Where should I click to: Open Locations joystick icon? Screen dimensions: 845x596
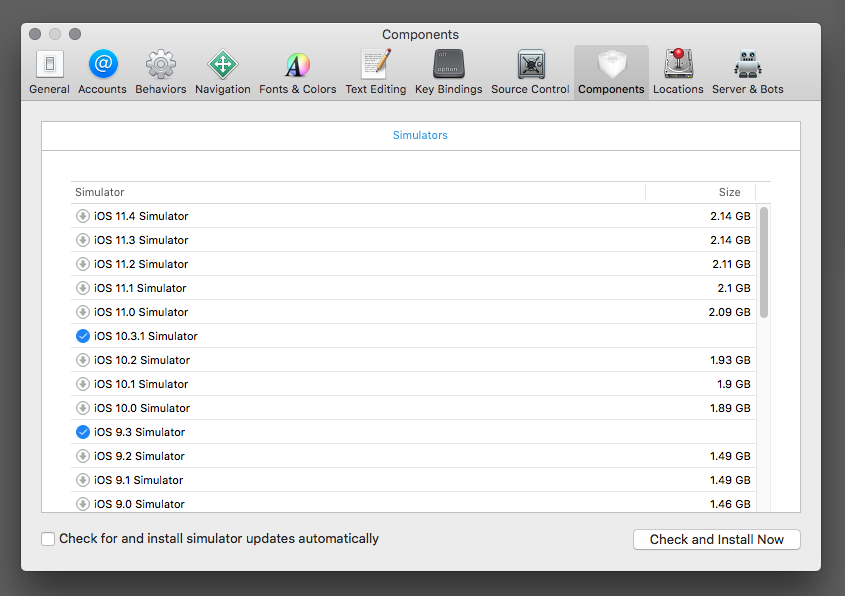pyautogui.click(x=678, y=64)
